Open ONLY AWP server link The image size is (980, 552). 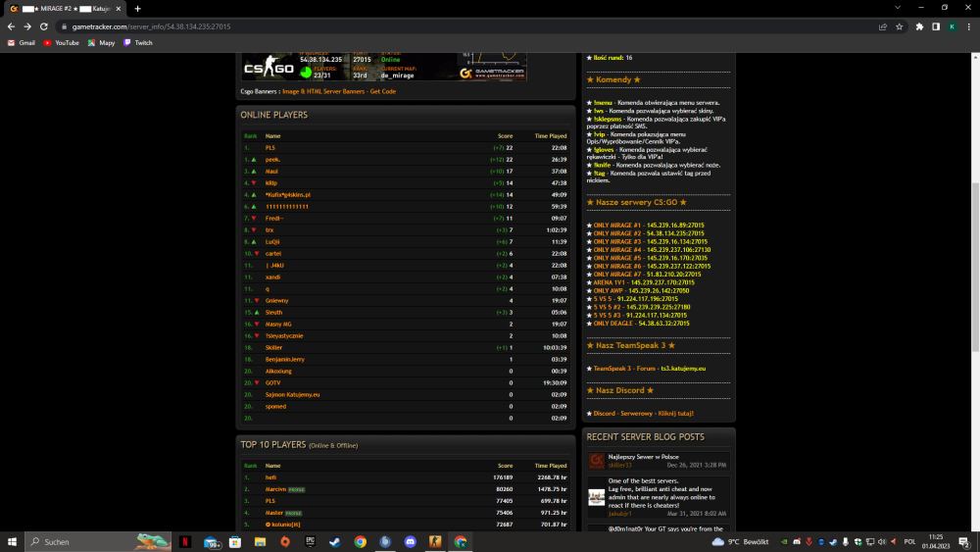641,290
